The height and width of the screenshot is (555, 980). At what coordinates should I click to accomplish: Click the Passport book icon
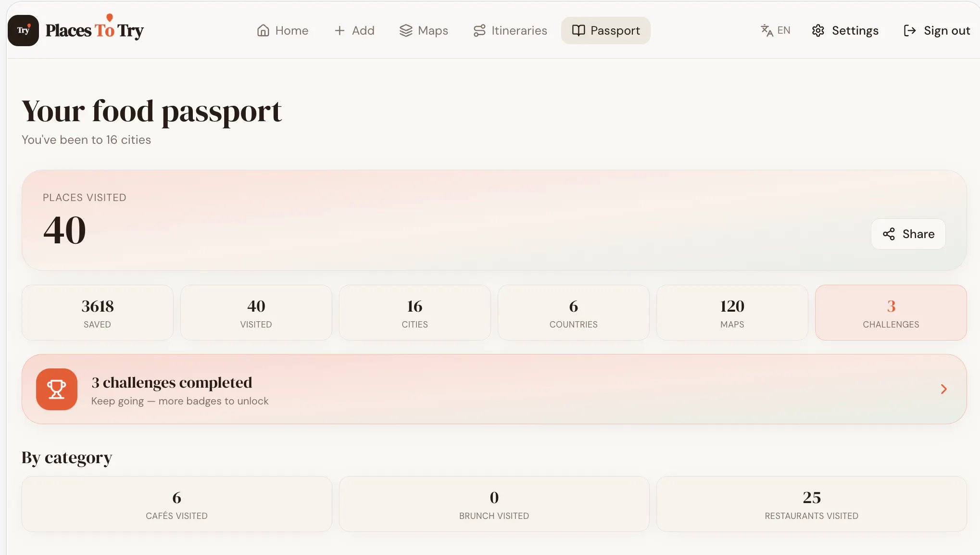[578, 30]
